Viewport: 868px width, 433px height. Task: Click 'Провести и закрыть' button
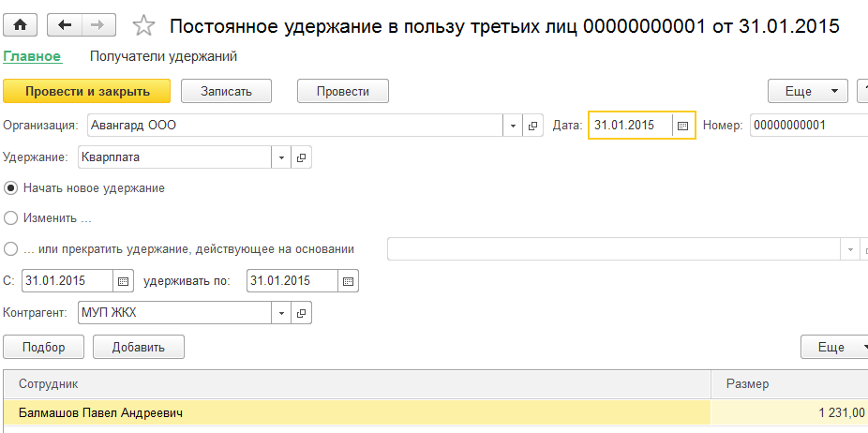click(x=87, y=91)
